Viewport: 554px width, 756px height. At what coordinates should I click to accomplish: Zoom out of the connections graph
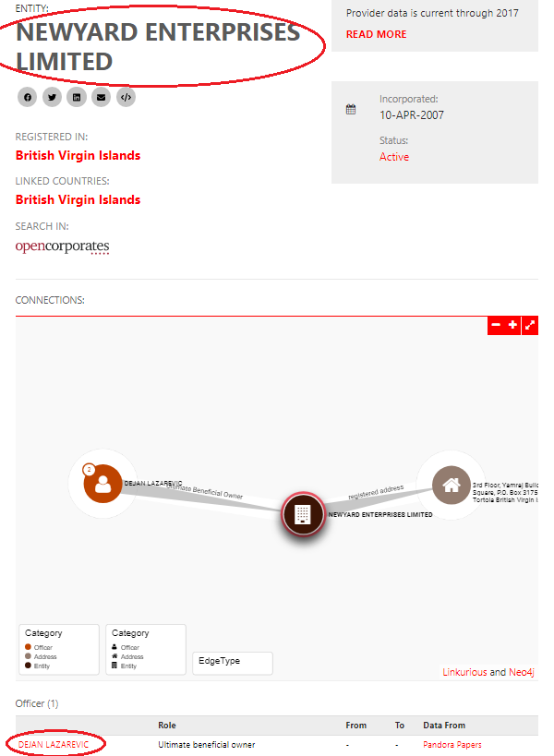[x=496, y=326]
